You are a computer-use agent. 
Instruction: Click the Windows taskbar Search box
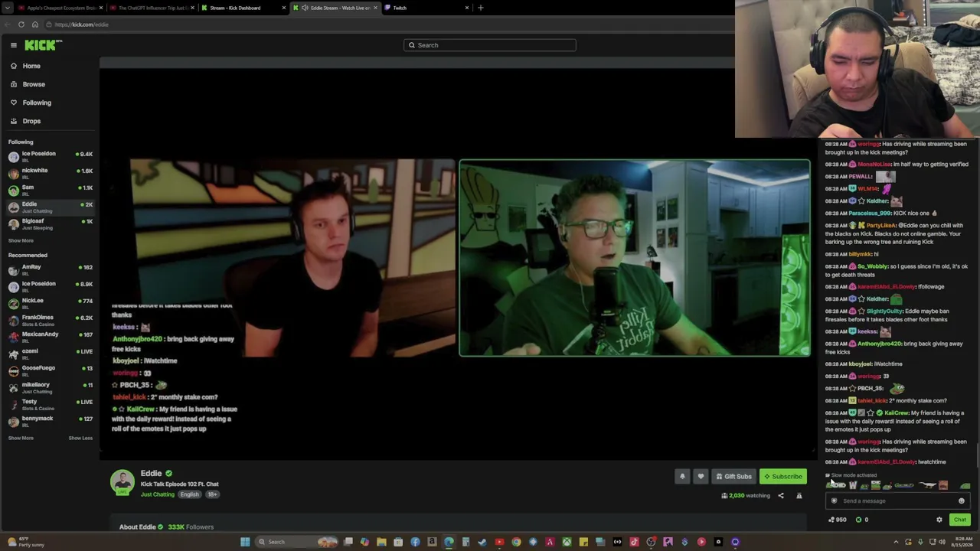point(297,542)
